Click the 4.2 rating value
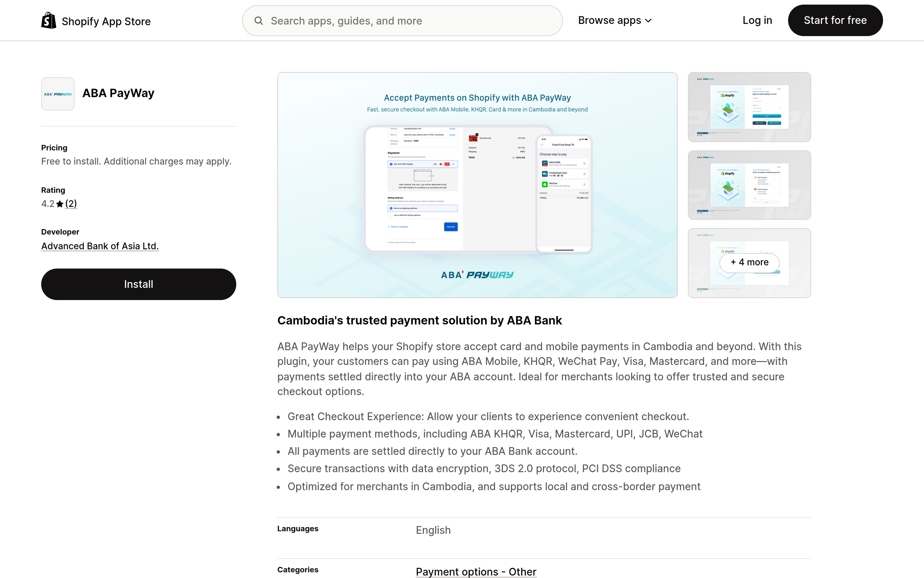Viewport: 924px width, 578px height. point(48,204)
